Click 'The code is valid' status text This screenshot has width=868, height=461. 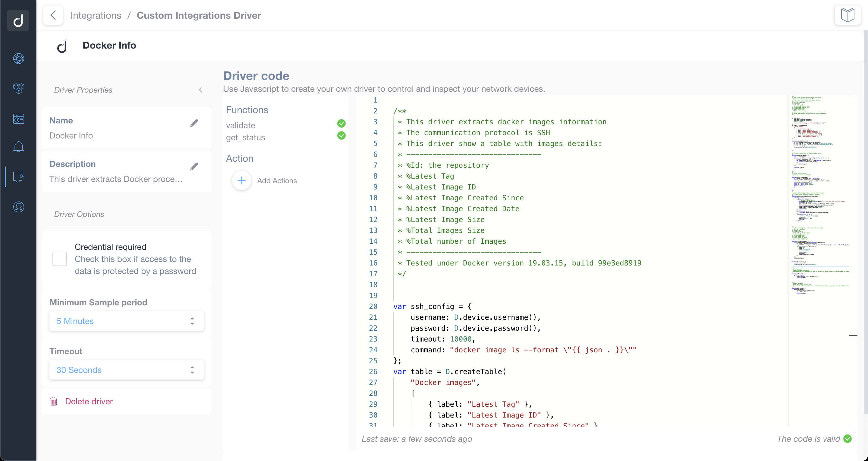click(808, 439)
